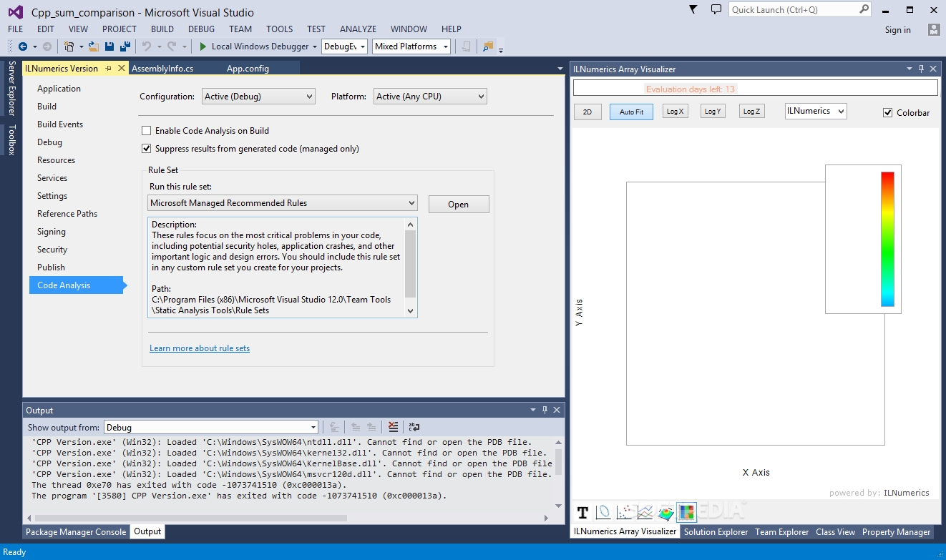Click the New Project toolbar icon
The image size is (946, 560).
tap(69, 46)
